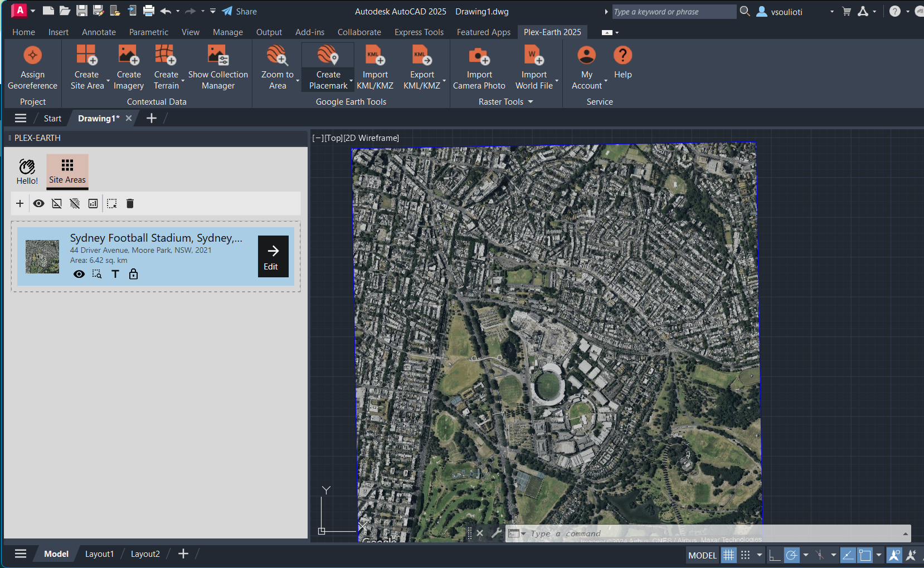
Task: Click the Export KML/KMZ tool
Action: click(x=422, y=68)
